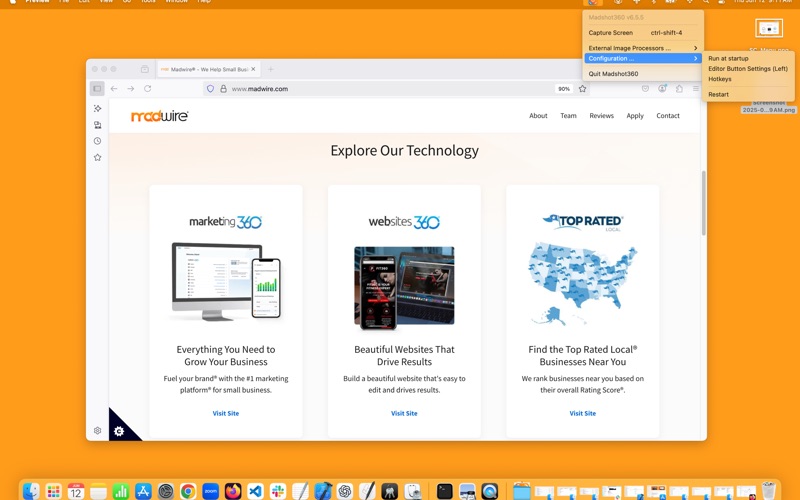Screen dimensions: 800x500
Task: Open Zoom from the Dock
Action: click(x=210, y=491)
